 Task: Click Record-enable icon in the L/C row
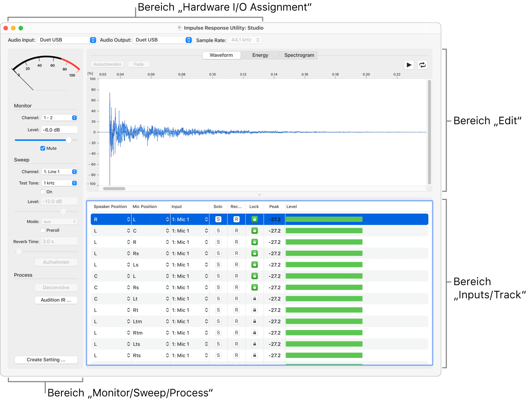pos(236,231)
